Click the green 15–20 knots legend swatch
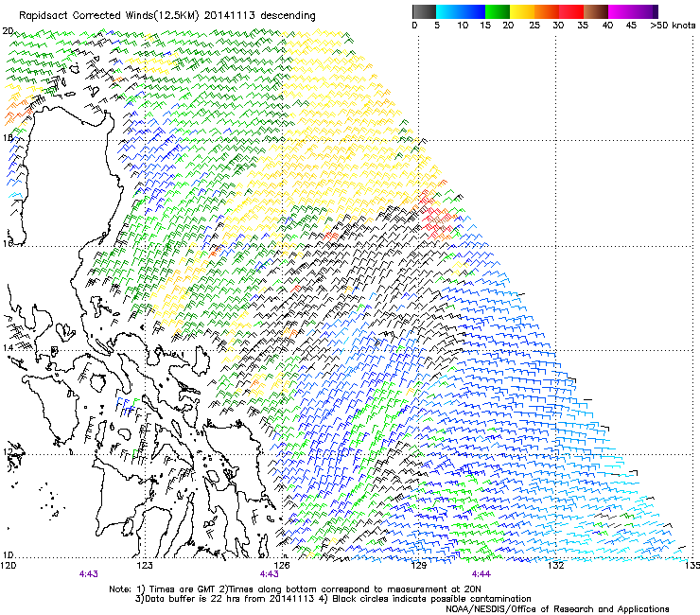This screenshot has height=615, width=700. [x=498, y=11]
